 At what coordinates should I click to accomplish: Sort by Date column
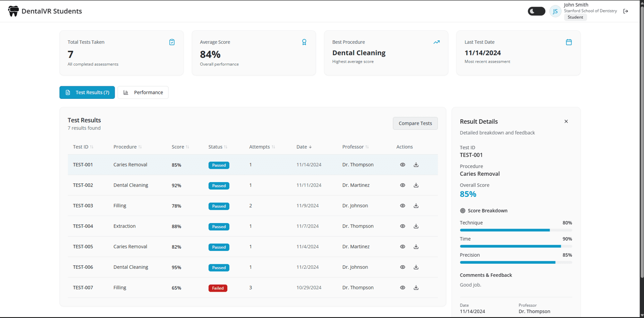[304, 147]
